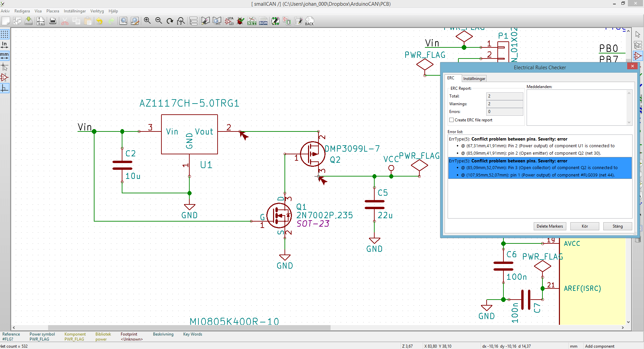The width and height of the screenshot is (644, 349).
Task: Expand the Arkiv menu
Action: tap(5, 11)
